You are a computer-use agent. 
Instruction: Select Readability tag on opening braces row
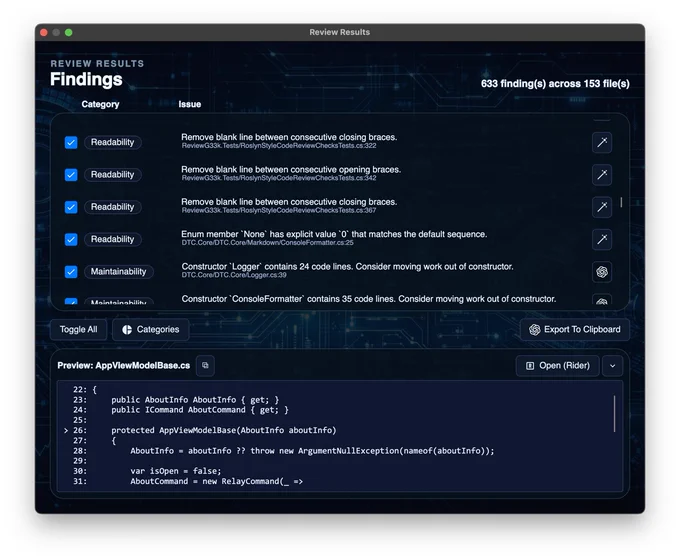click(x=112, y=175)
